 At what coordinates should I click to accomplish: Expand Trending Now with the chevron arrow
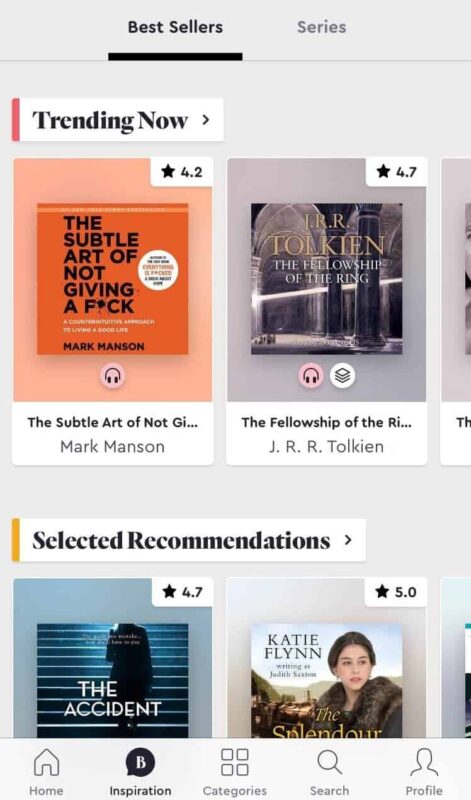click(x=206, y=120)
